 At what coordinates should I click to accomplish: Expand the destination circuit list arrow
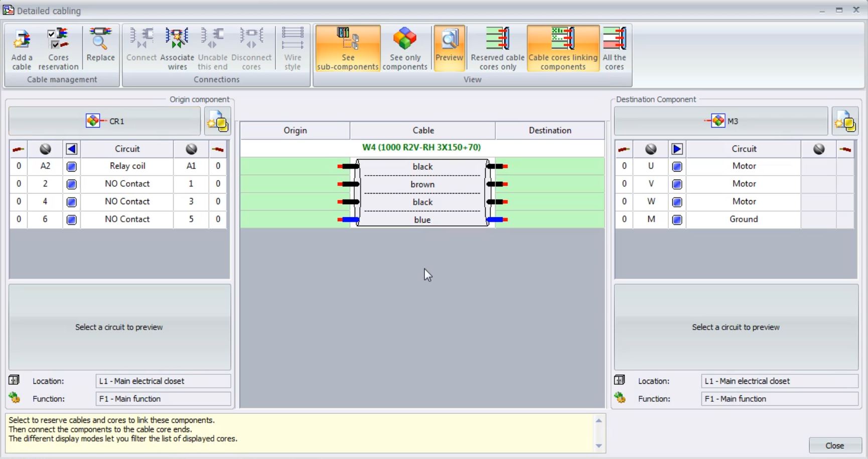tap(677, 148)
